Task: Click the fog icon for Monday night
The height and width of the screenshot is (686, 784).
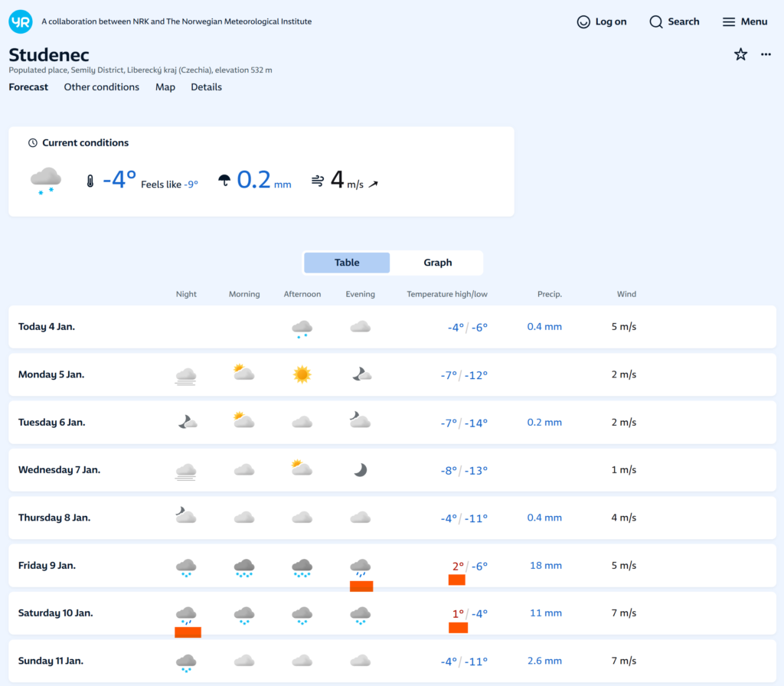Action: [186, 375]
